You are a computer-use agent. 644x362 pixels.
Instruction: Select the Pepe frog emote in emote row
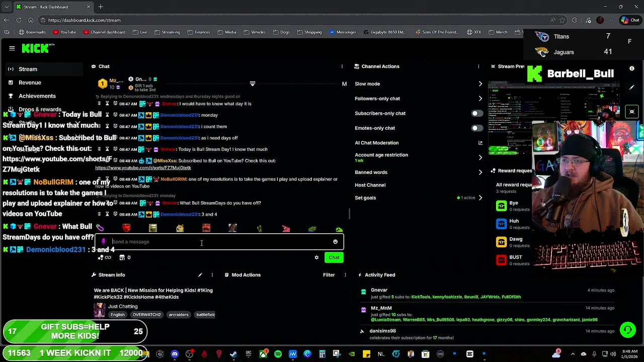pos(312,229)
